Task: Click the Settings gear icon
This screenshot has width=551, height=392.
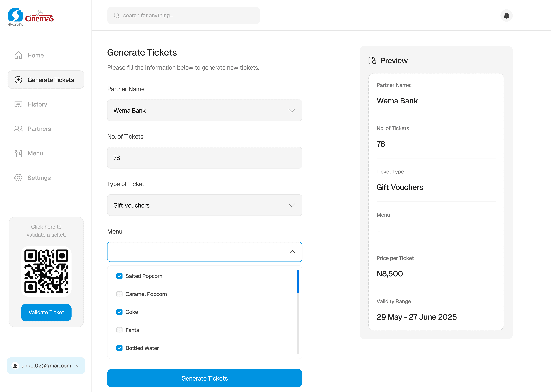Action: (x=18, y=178)
